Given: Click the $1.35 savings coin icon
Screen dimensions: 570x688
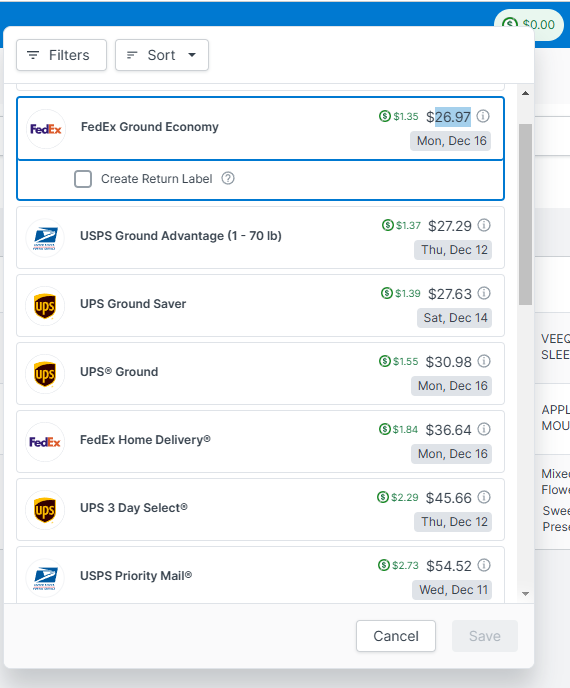Looking at the screenshot, I should click(385, 116).
